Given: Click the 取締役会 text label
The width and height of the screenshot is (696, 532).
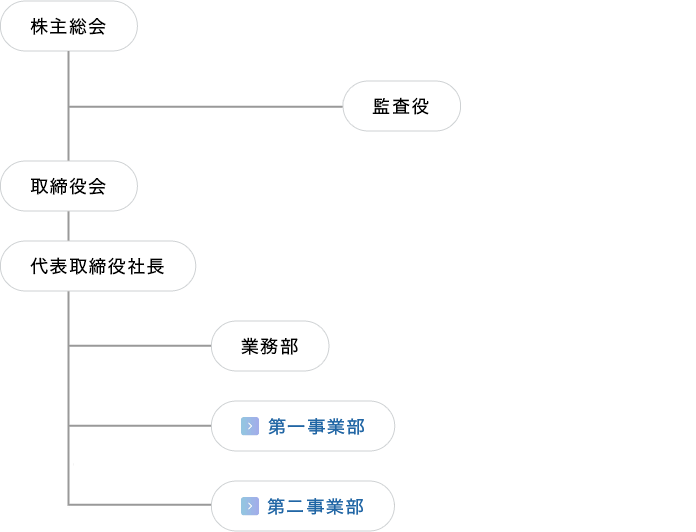Looking at the screenshot, I should click(68, 186).
